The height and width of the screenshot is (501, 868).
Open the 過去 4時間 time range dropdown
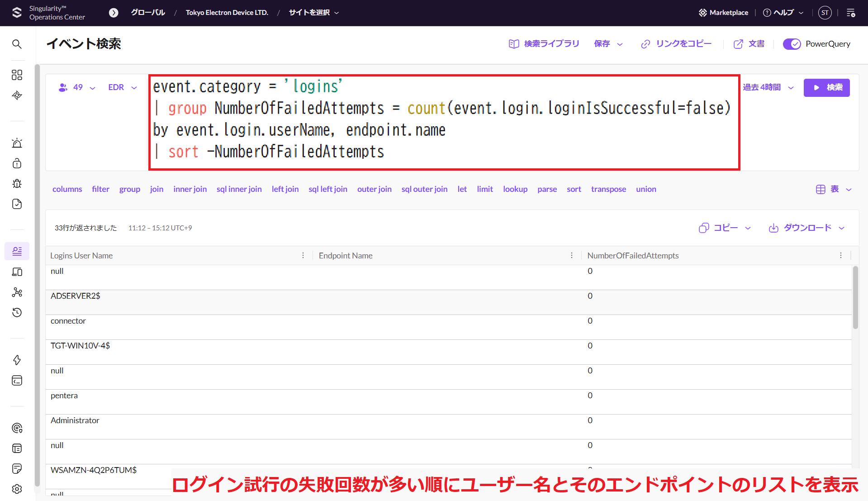coord(768,87)
